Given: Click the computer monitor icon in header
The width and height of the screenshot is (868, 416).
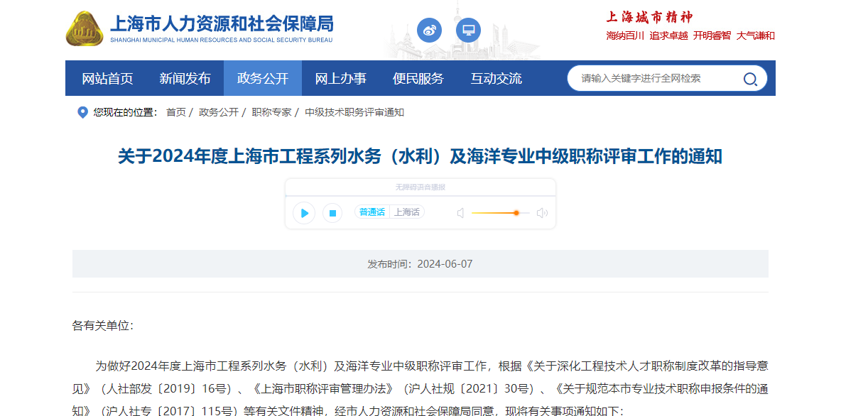Looking at the screenshot, I should pos(468,31).
